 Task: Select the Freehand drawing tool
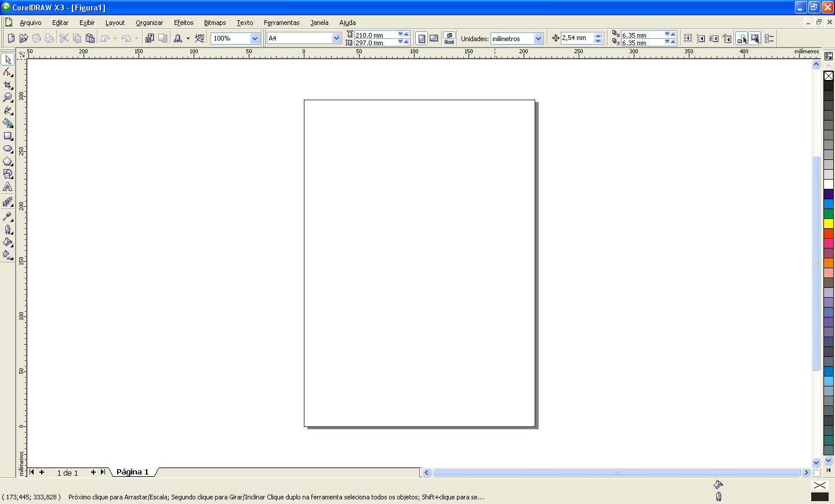[x=8, y=111]
